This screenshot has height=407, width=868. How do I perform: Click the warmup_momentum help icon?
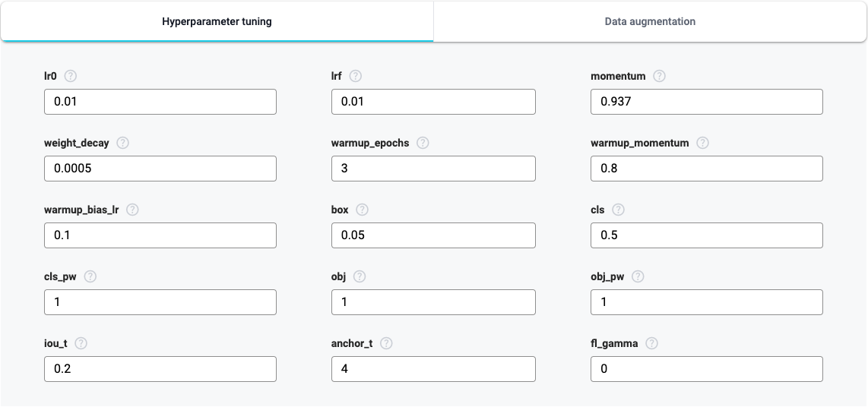702,143
